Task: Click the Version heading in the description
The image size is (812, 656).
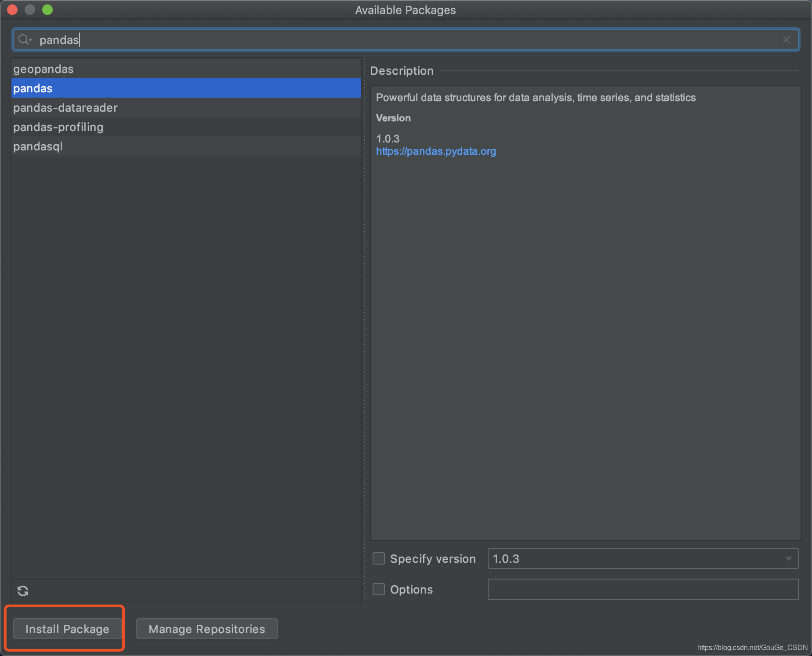Action: click(393, 118)
